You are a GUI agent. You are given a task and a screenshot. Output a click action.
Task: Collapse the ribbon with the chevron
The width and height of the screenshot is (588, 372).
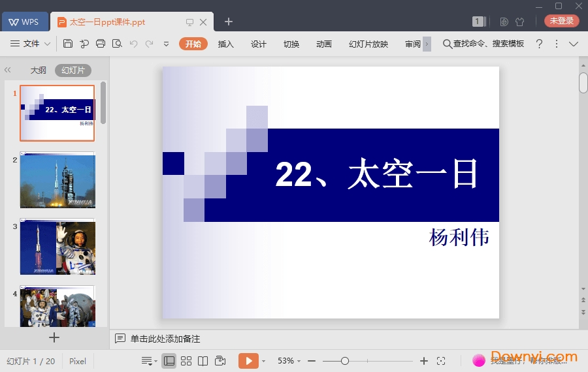(574, 44)
